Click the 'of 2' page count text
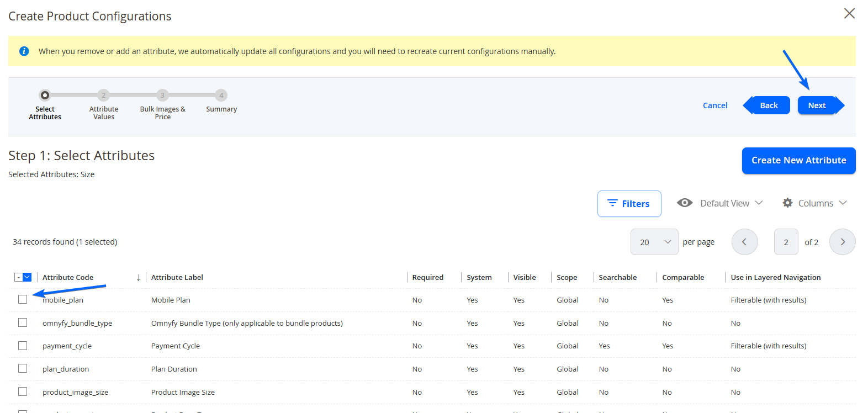Screen dimensions: 868x413 (x=811, y=242)
